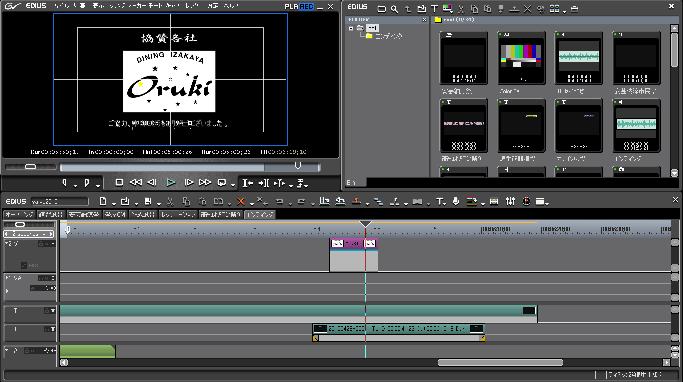Viewport: 683px width, 382px height.
Task: Stop playback in the player
Action: [x=119, y=183]
